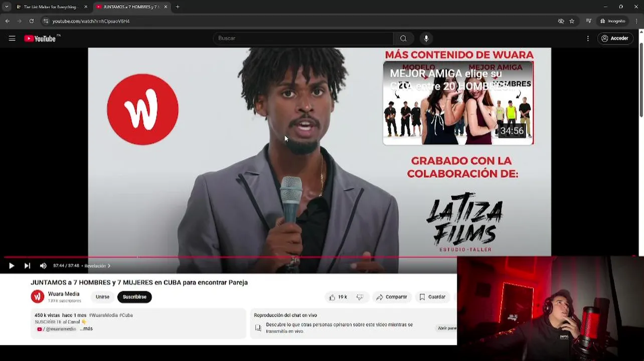Screen dimensions: 644x361
Task: Open a new browser tab
Action: 178,7
